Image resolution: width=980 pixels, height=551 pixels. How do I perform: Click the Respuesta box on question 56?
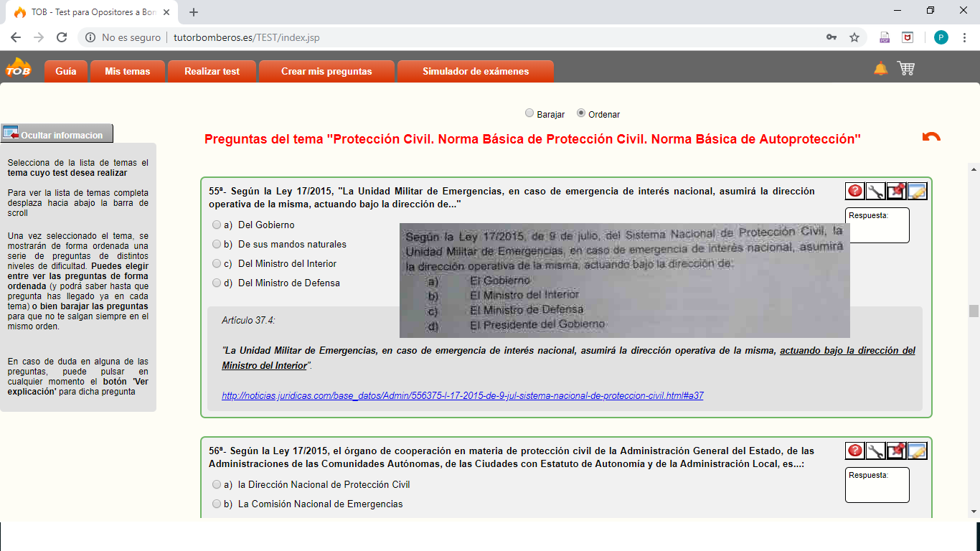point(877,485)
